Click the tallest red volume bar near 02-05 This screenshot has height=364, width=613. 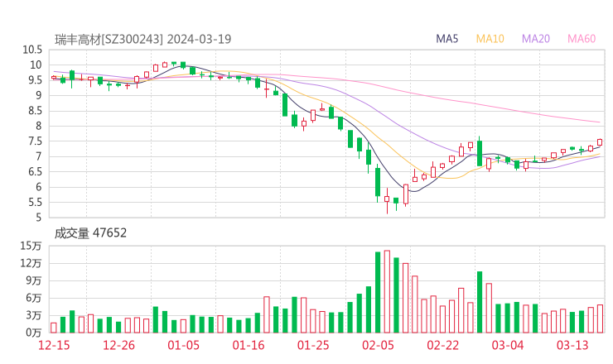[x=387, y=292]
